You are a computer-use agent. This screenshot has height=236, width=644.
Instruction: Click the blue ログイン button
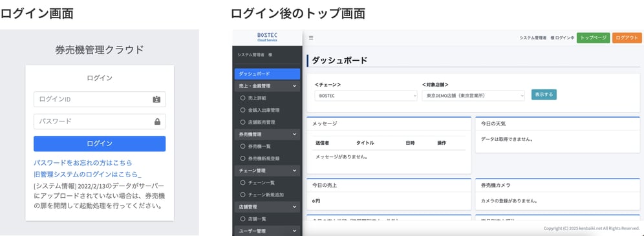[100, 144]
